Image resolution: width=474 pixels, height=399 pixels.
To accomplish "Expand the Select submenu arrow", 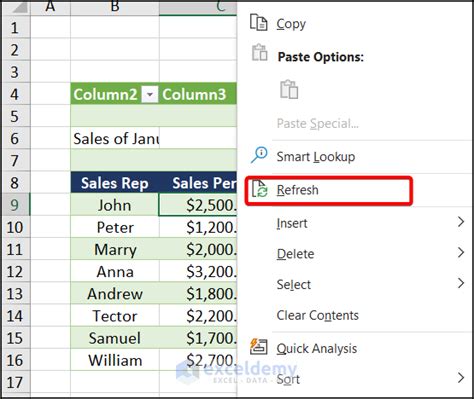I will click(x=461, y=283).
